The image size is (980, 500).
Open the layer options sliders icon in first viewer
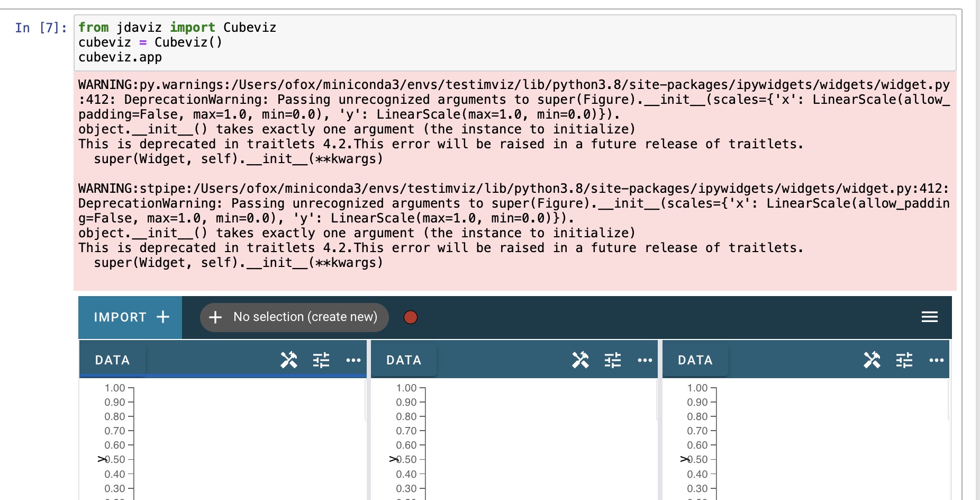tap(321, 360)
